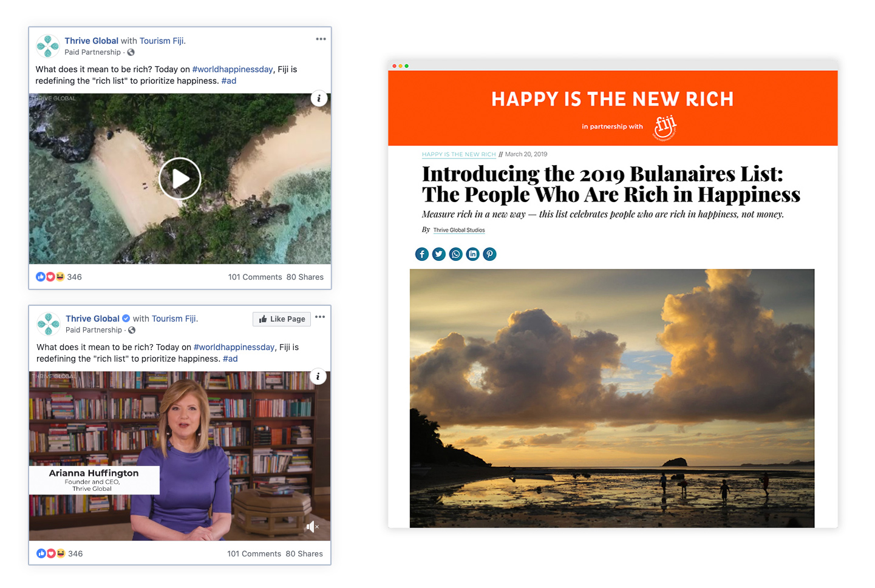Open Happy Is The New Rich category link
This screenshot has width=875, height=588.
[x=459, y=154]
